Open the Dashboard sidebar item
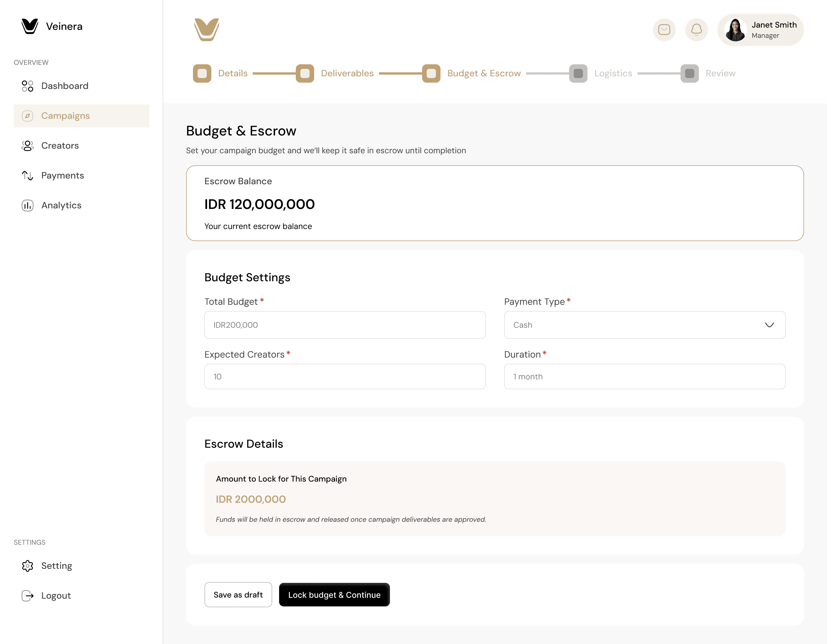 tap(64, 86)
